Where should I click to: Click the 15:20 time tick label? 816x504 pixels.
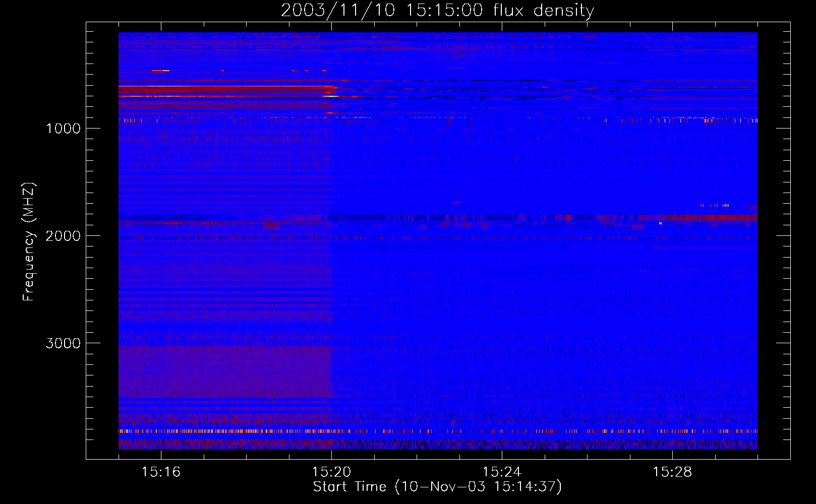pyautogui.click(x=331, y=472)
